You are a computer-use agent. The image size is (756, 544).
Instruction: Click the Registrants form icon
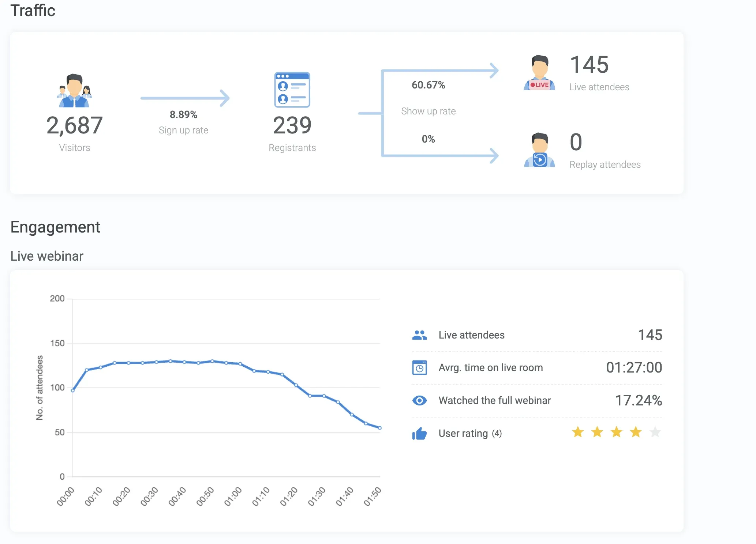click(292, 90)
